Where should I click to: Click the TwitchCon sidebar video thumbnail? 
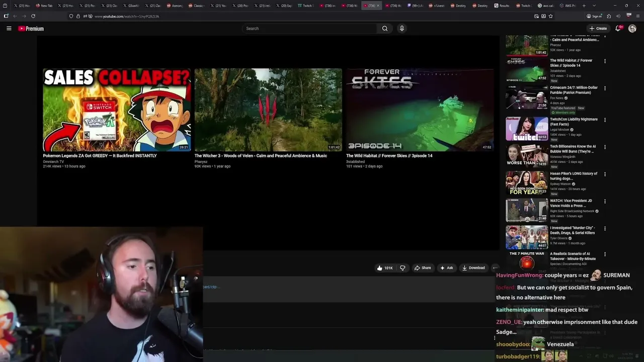527,129
